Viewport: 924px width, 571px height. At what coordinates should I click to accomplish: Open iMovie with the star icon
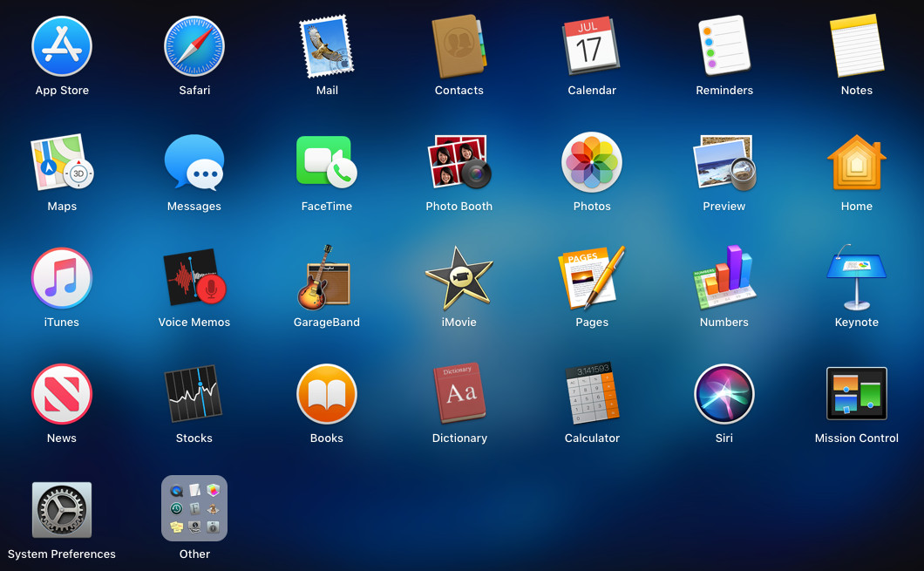pyautogui.click(x=459, y=278)
